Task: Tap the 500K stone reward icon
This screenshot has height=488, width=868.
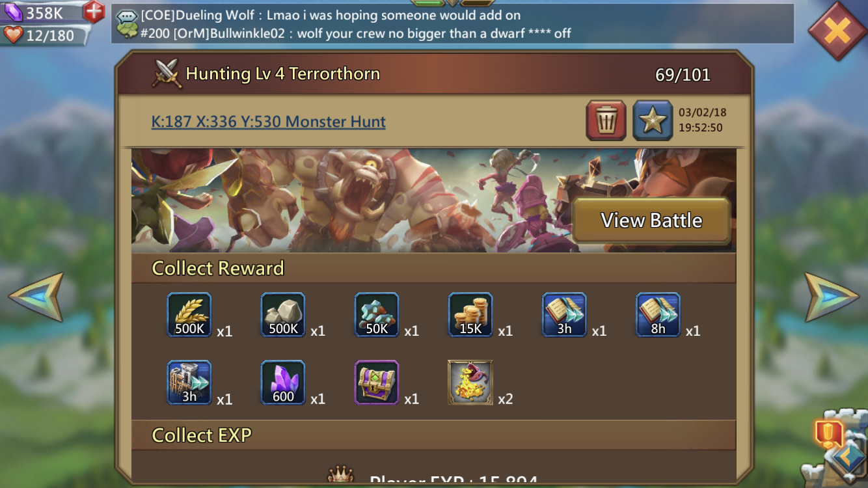Action: [x=283, y=315]
